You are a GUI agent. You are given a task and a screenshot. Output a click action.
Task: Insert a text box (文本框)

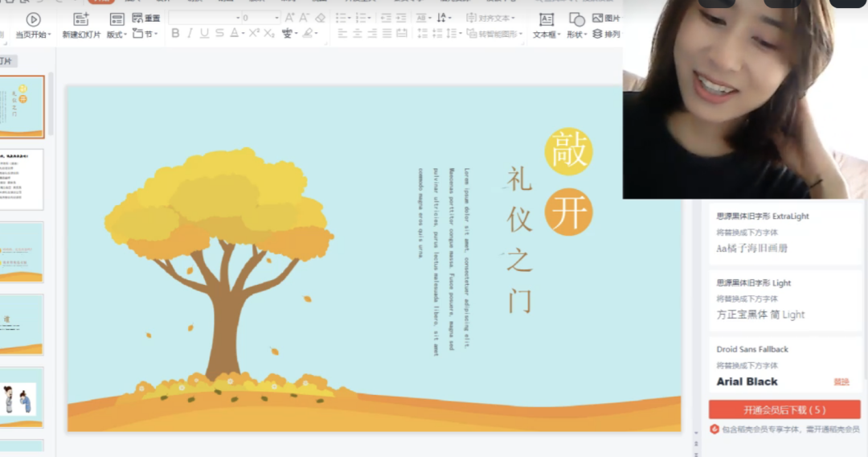click(x=546, y=25)
